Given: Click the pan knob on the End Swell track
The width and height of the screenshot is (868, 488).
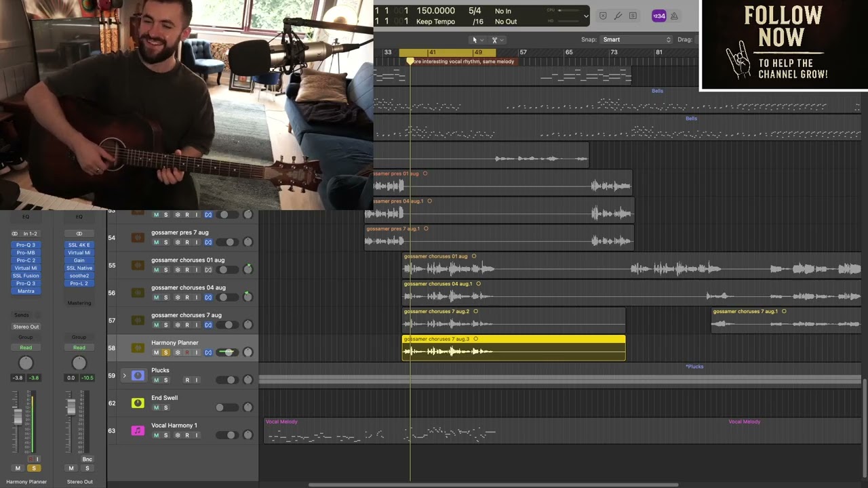Looking at the screenshot, I should (x=248, y=407).
